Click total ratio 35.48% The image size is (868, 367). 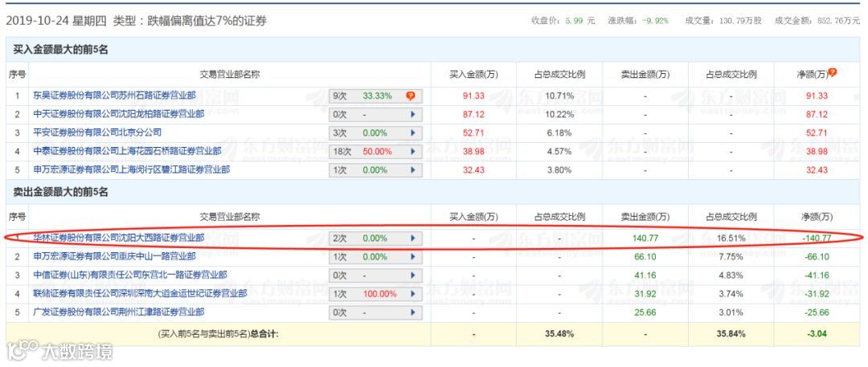(x=559, y=334)
